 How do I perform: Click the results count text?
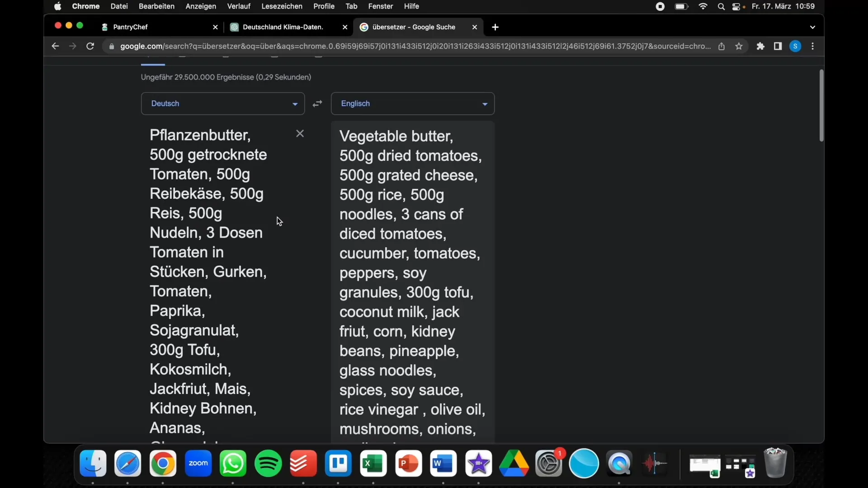pyautogui.click(x=226, y=77)
